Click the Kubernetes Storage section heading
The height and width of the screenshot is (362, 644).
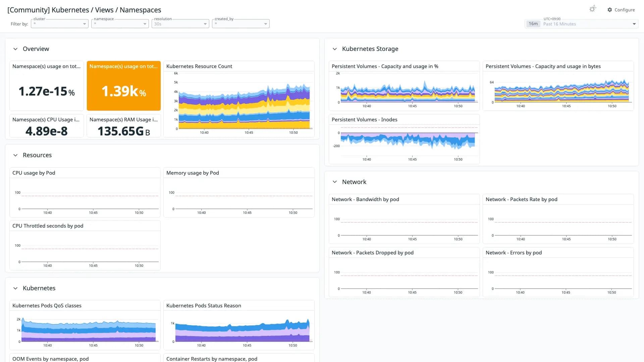(370, 49)
